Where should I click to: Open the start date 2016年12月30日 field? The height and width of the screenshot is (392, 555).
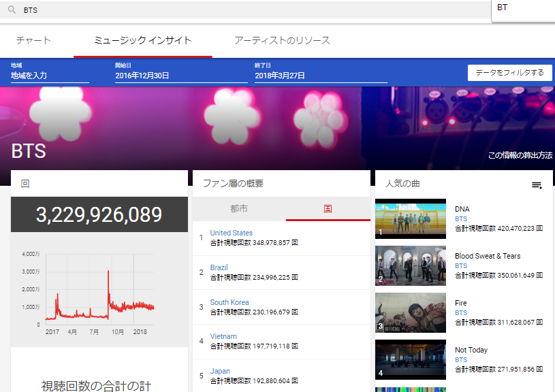pyautogui.click(x=181, y=76)
